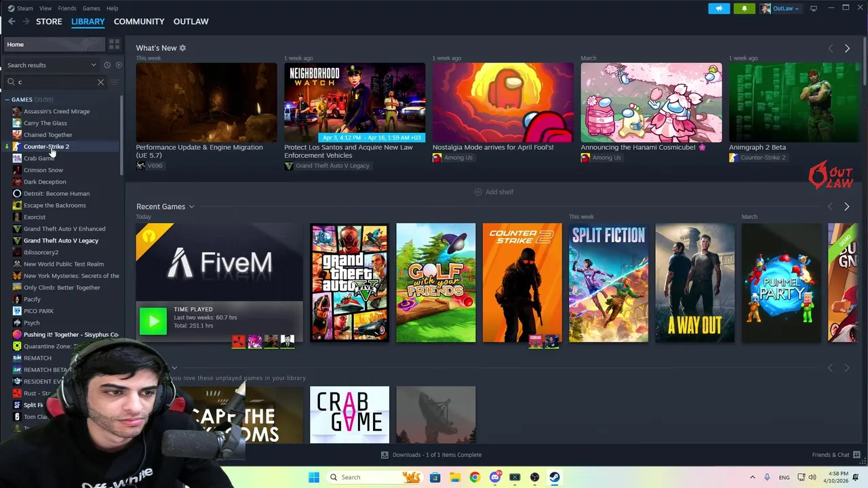Open Split Fiction cover
The width and height of the screenshot is (868, 488).
click(608, 283)
